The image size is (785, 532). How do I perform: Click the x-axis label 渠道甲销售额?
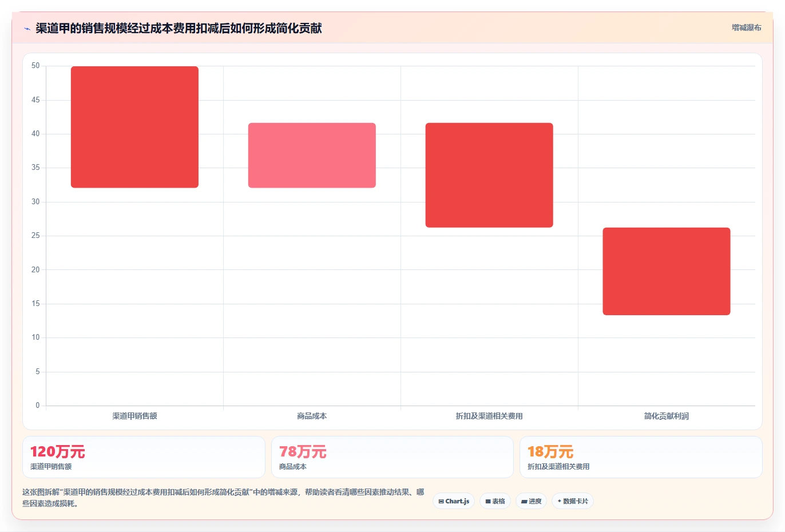click(134, 416)
